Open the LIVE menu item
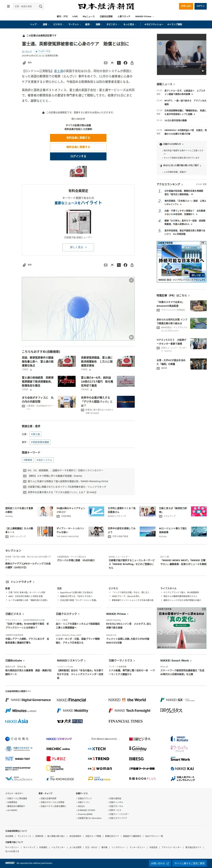Viewport: 212px width, 868px height. pyautogui.click(x=75, y=16)
